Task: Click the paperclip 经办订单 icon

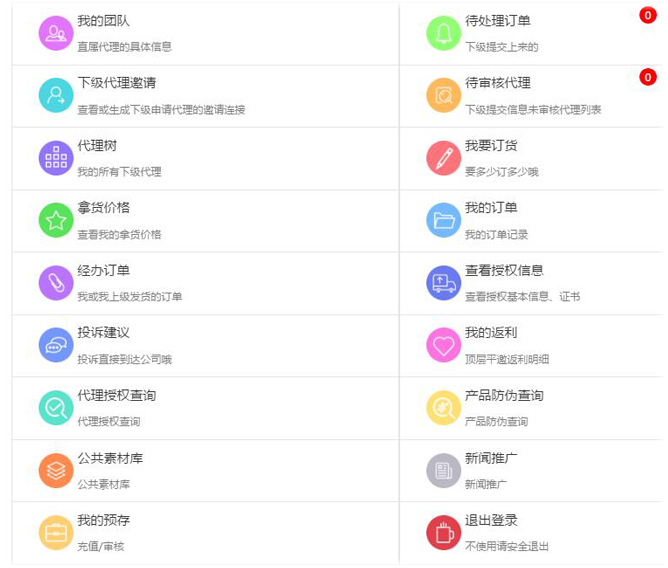Action: tap(56, 283)
